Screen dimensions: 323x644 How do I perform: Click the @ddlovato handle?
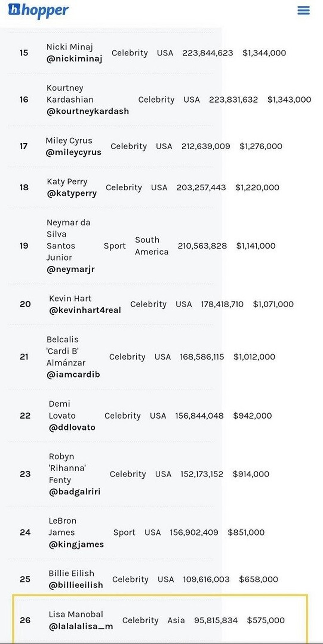click(72, 428)
